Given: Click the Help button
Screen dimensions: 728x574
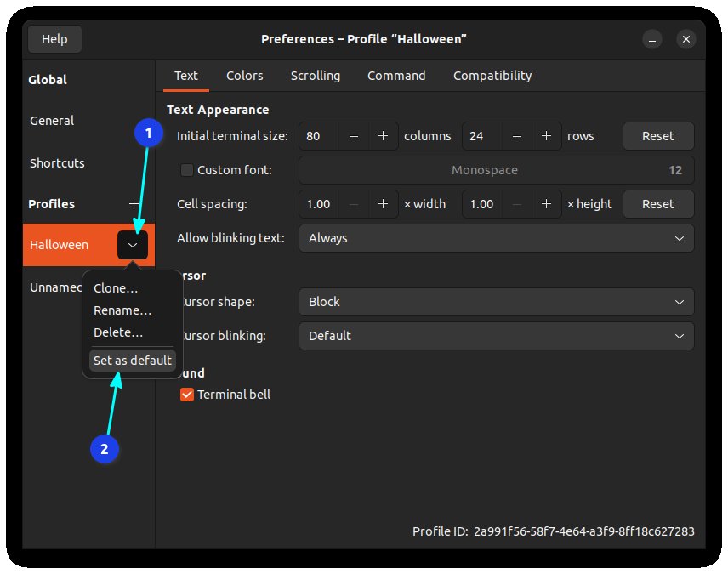Looking at the screenshot, I should (54, 38).
